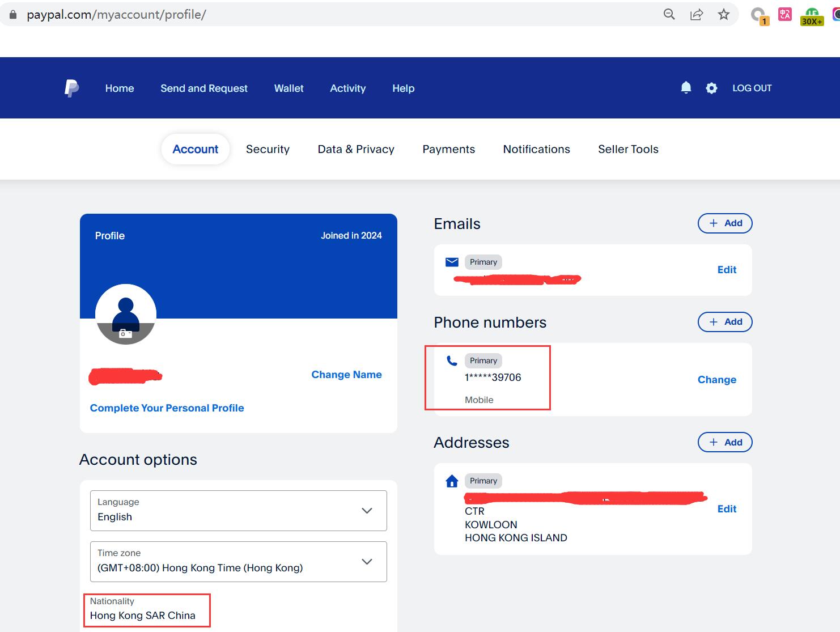
Task: Click Add button next to Addresses
Action: 725,442
